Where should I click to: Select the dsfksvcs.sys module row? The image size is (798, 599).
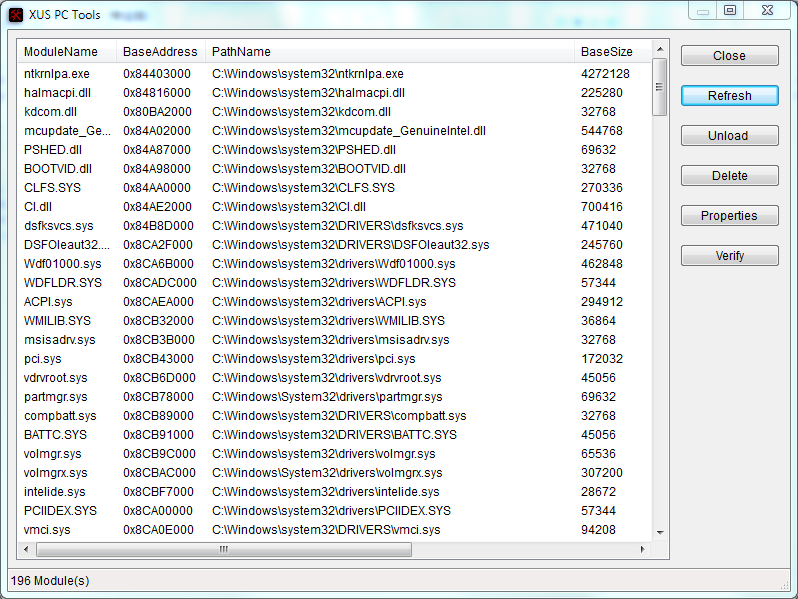click(x=334, y=226)
